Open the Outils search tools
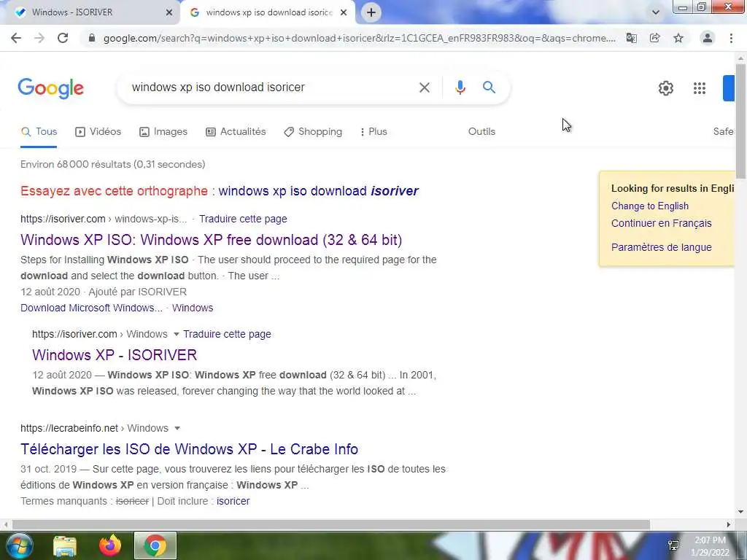The width and height of the screenshot is (747, 560). point(481,132)
